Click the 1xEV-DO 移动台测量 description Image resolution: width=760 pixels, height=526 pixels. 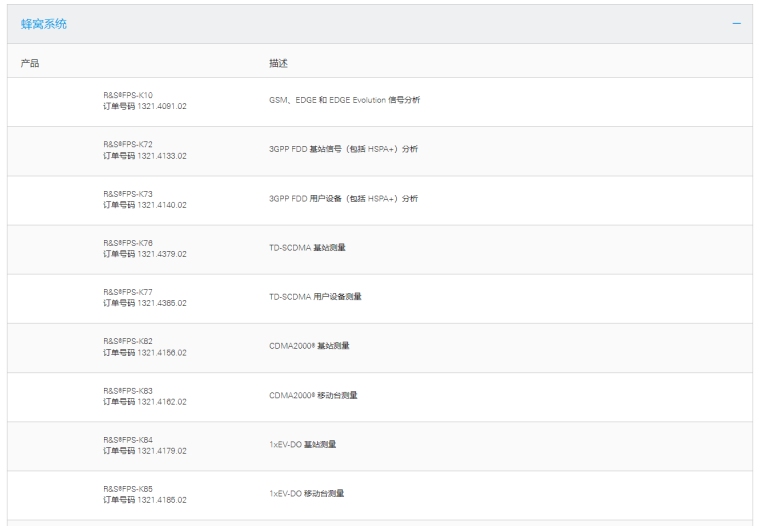tap(306, 493)
